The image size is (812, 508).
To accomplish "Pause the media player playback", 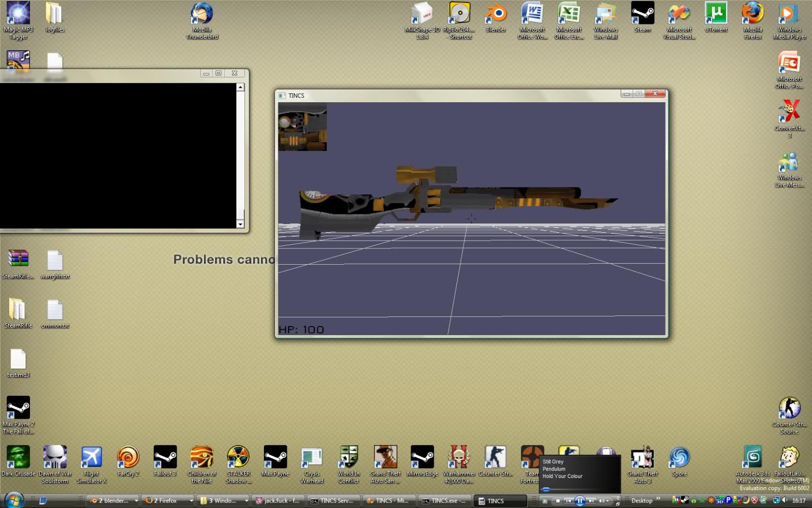I will pyautogui.click(x=580, y=501).
